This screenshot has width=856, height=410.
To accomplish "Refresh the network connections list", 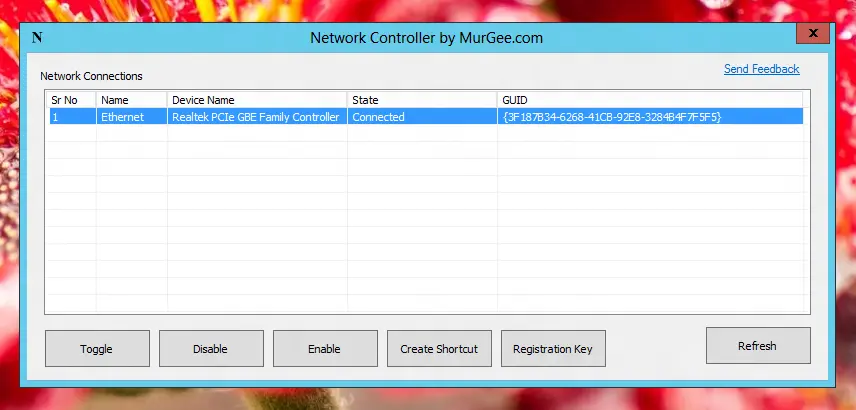I will click(x=758, y=346).
